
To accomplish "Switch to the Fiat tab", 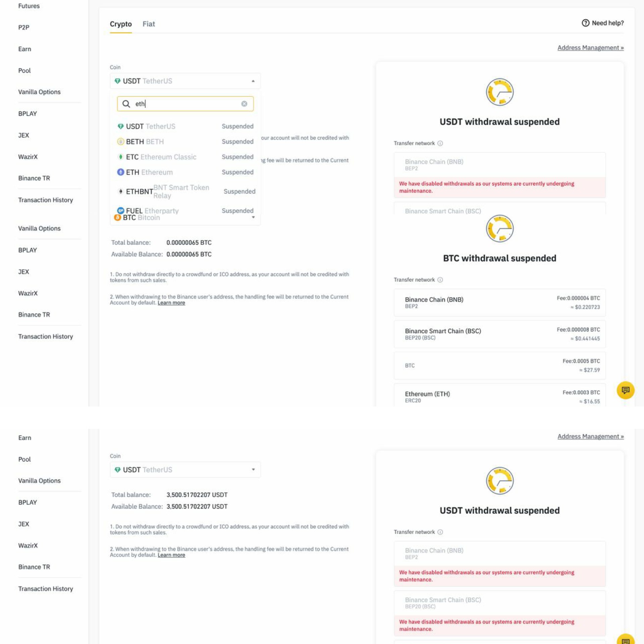I will 149,24.
